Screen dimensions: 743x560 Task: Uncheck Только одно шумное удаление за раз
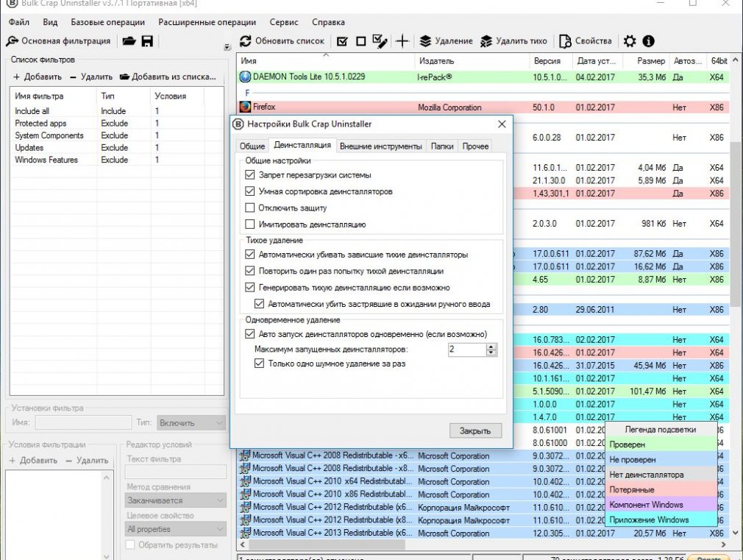259,364
